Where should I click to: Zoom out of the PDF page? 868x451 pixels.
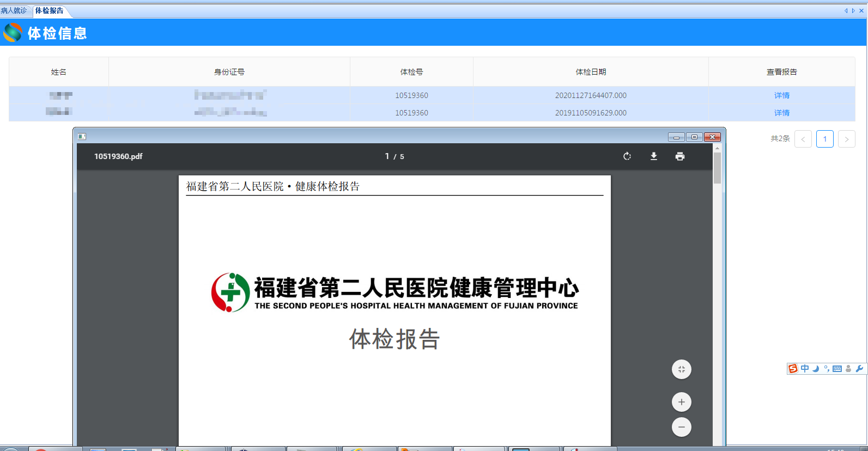click(x=682, y=427)
